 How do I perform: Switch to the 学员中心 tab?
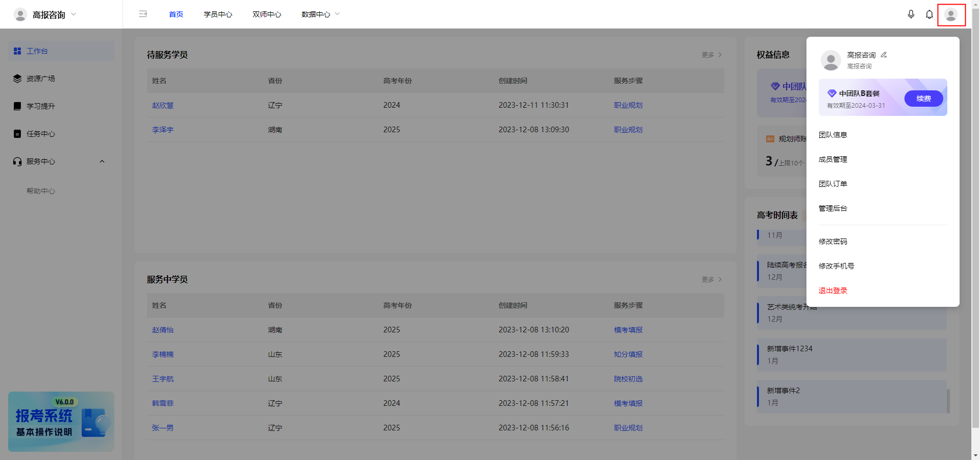tap(218, 14)
